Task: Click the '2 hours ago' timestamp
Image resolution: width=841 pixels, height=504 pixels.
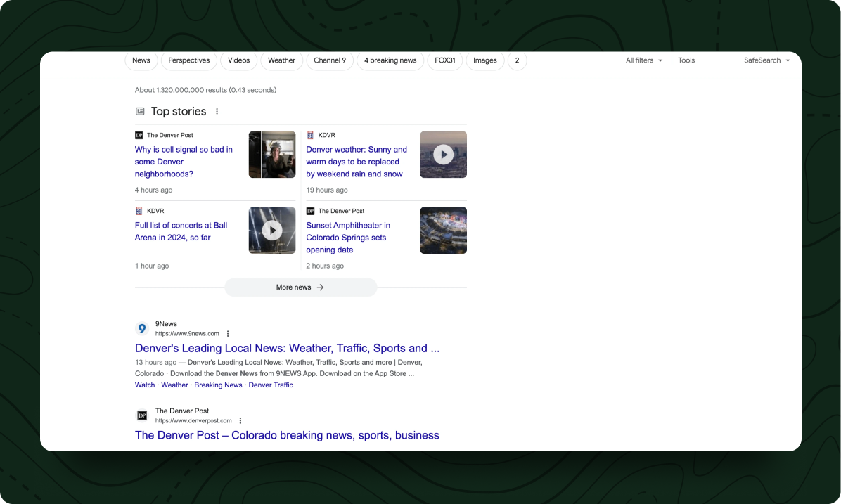Action: click(324, 266)
